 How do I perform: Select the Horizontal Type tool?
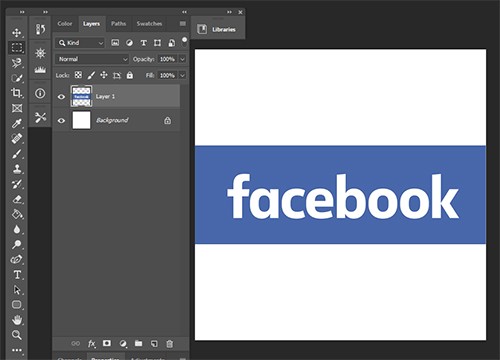pyautogui.click(x=17, y=275)
